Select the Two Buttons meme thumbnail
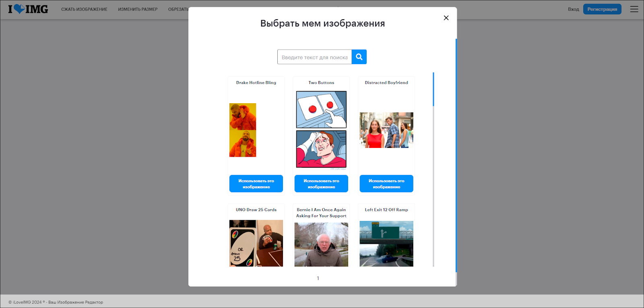Viewport: 644px width, 308px height. (x=321, y=129)
